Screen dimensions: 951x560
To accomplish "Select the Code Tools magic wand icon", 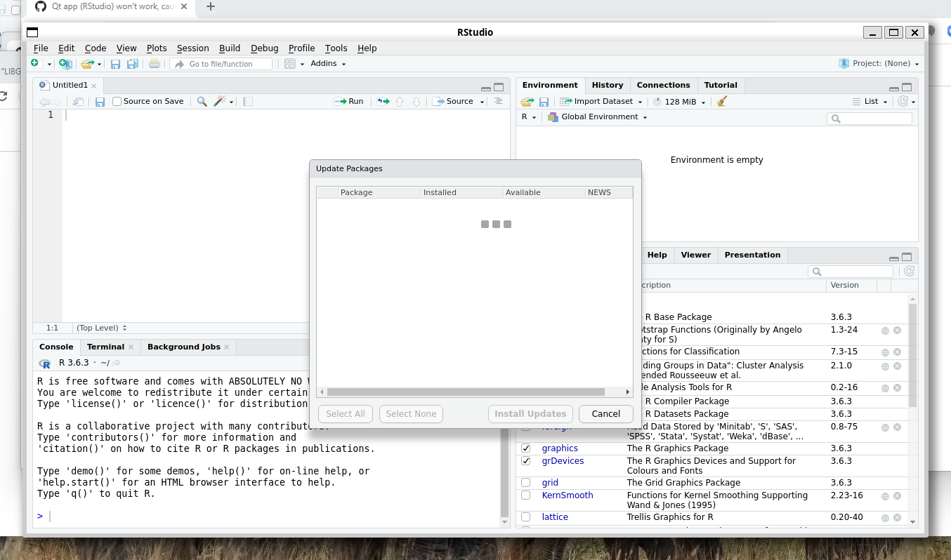I will [x=219, y=101].
